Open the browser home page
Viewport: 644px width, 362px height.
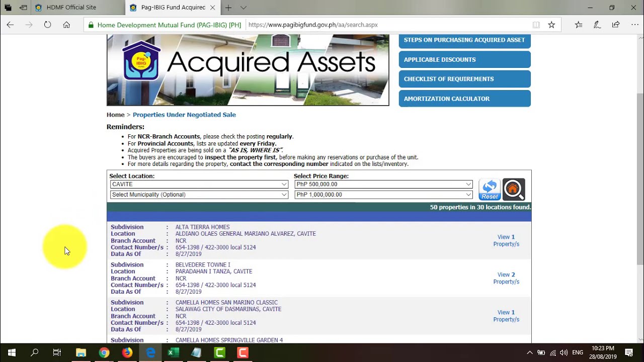coord(66,25)
